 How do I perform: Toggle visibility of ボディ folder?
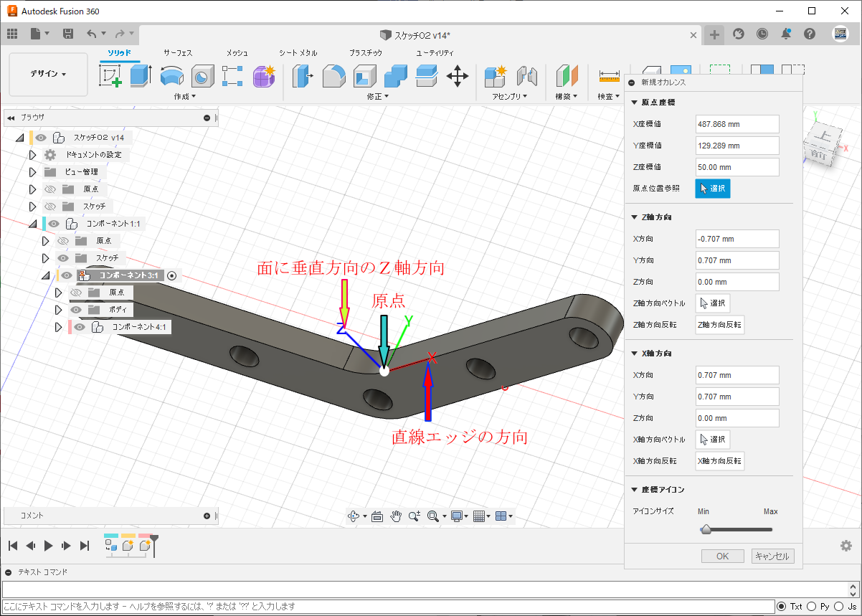[x=75, y=310]
